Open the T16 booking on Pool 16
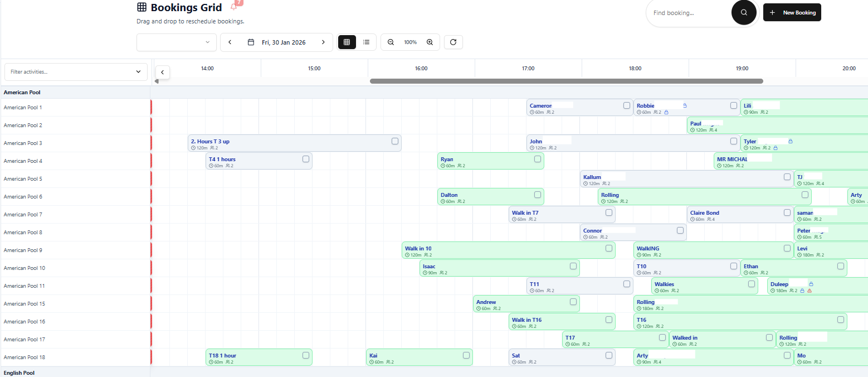Screen dimensions: 868x377 (x=740, y=322)
